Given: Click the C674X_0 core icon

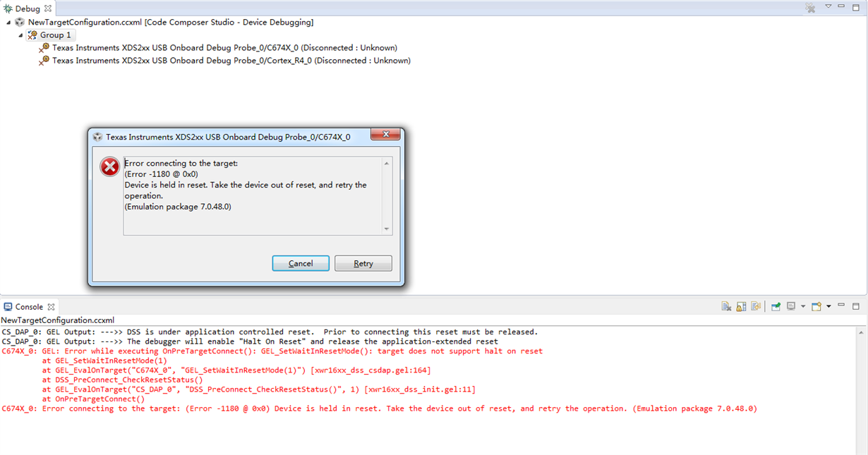Looking at the screenshot, I should (44, 48).
